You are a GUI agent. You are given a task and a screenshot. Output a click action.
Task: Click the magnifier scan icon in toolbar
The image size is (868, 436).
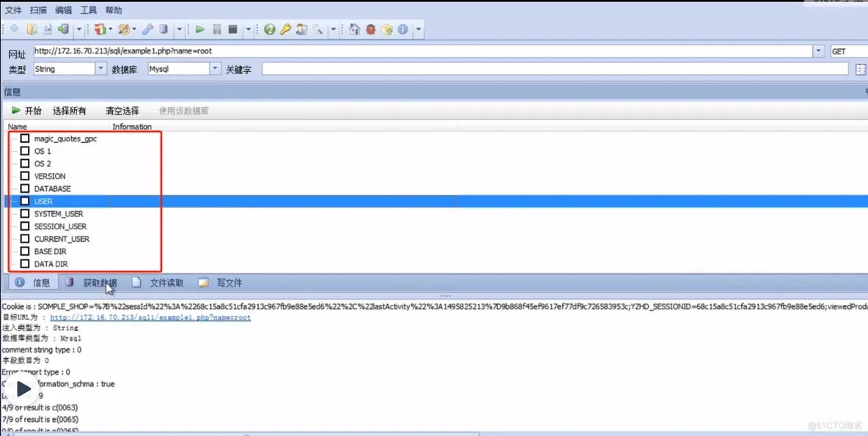click(x=15, y=29)
